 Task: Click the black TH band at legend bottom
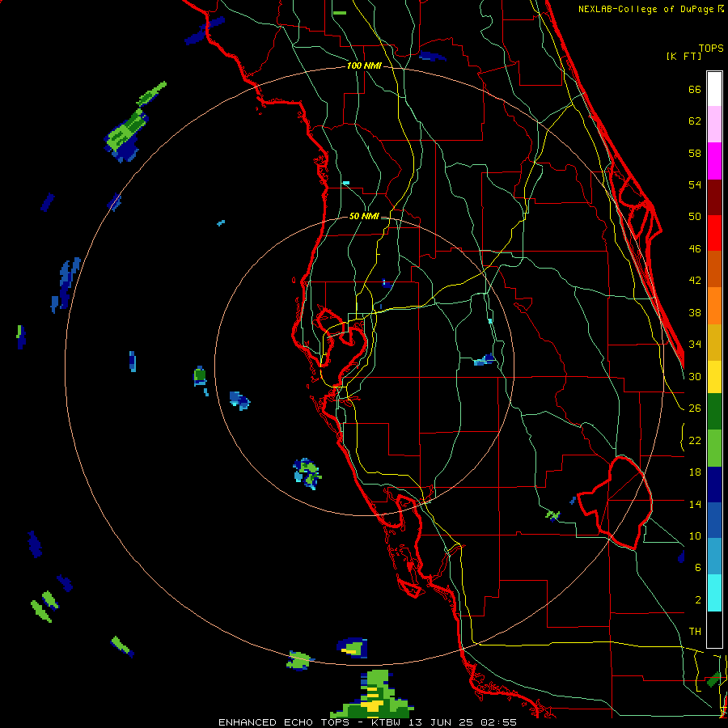click(x=714, y=629)
